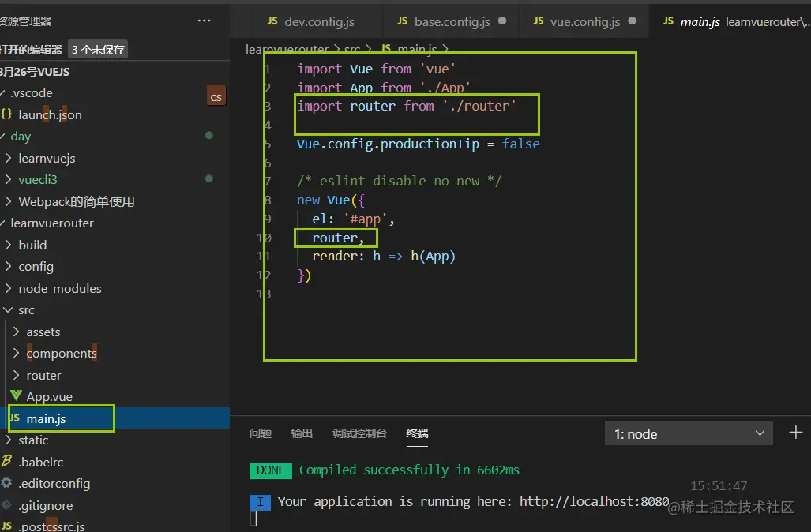Click the Babel icon beside .babelrc
The image size is (811, 532).
point(7,461)
